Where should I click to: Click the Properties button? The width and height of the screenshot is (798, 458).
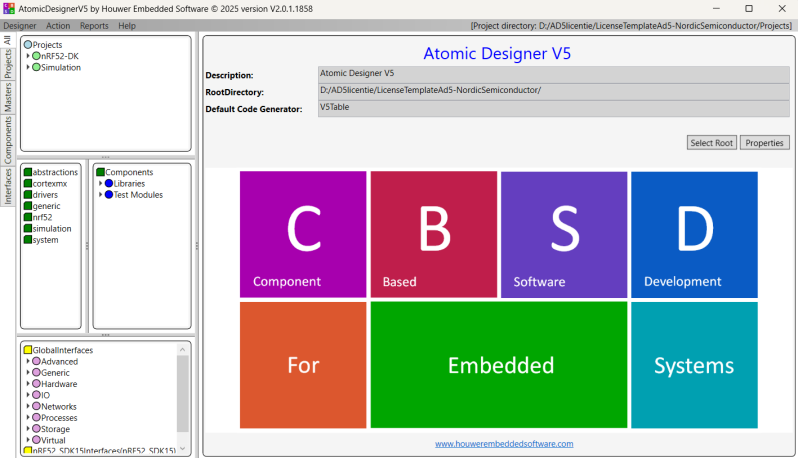click(x=765, y=143)
